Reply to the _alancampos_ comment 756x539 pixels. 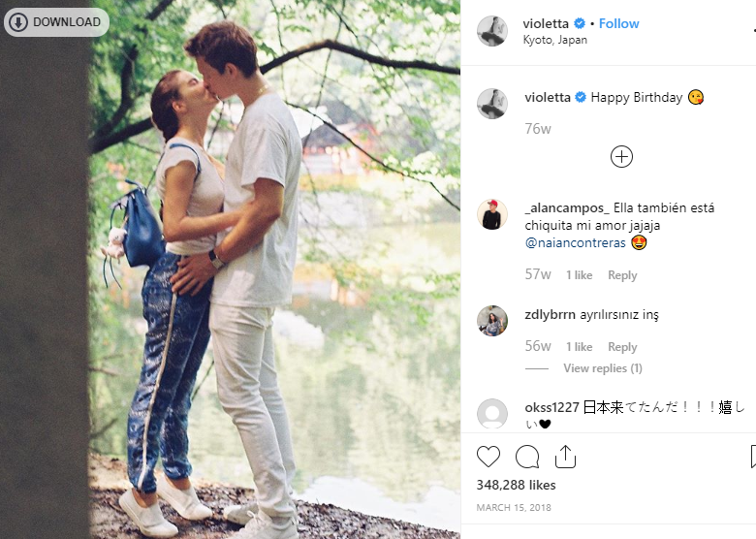click(x=622, y=275)
